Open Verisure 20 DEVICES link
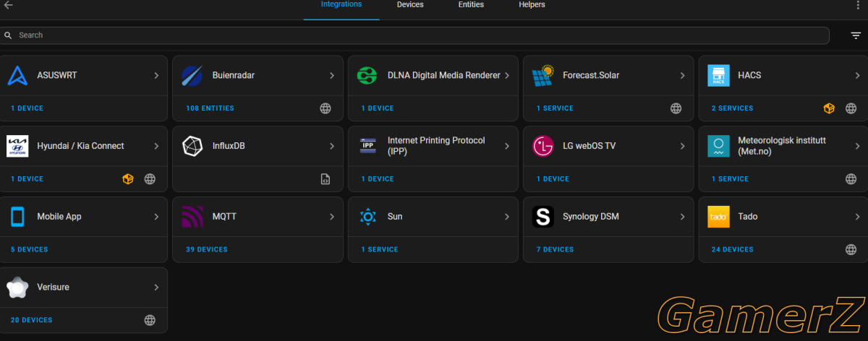This screenshot has width=868, height=341. point(32,320)
